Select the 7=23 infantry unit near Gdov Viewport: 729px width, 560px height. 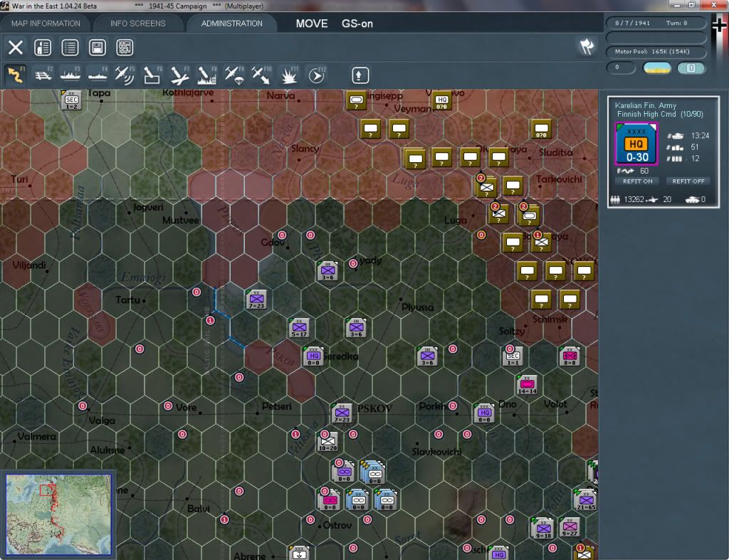256,300
